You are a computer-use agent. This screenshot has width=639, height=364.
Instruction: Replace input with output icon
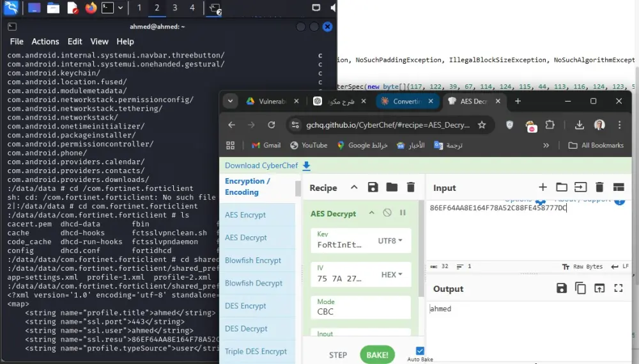[x=599, y=288]
